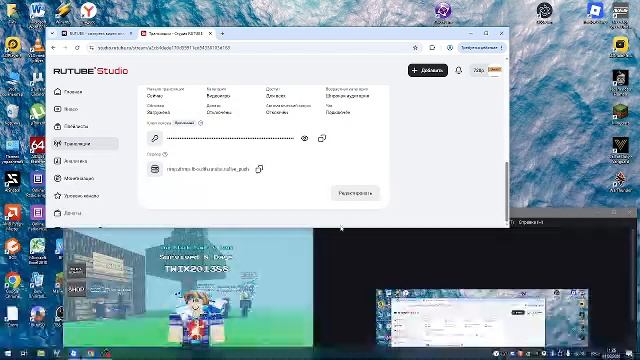Click the update required chip in browser toolbar
This screenshot has width=640, height=360.
[482, 48]
